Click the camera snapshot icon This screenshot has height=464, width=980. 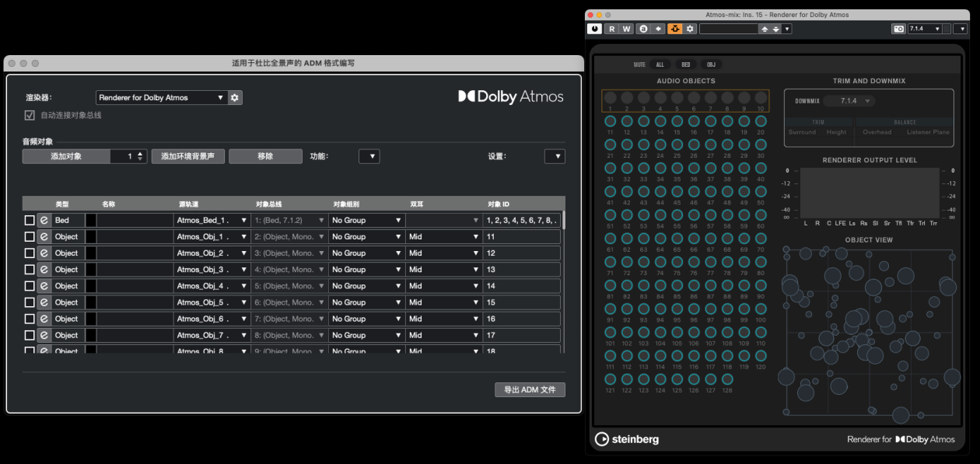point(898,29)
